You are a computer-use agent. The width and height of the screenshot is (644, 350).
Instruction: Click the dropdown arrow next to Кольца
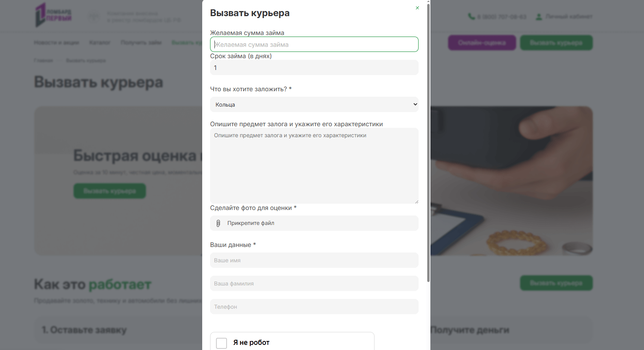(x=415, y=105)
